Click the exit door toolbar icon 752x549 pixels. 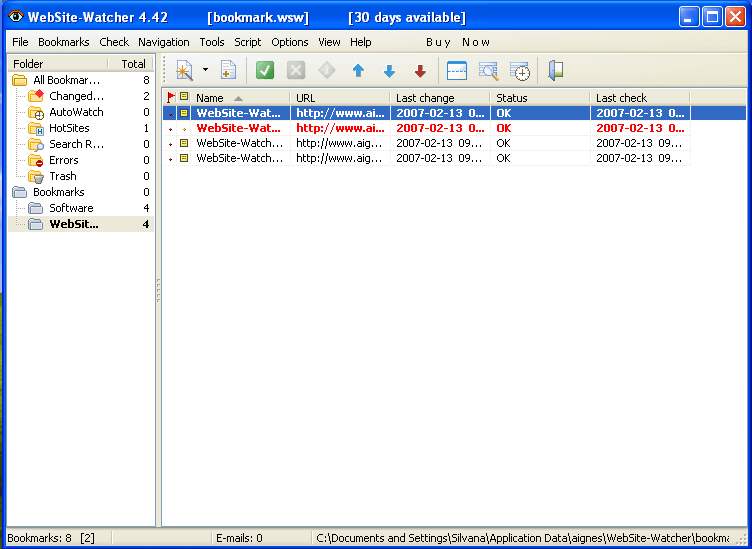556,70
